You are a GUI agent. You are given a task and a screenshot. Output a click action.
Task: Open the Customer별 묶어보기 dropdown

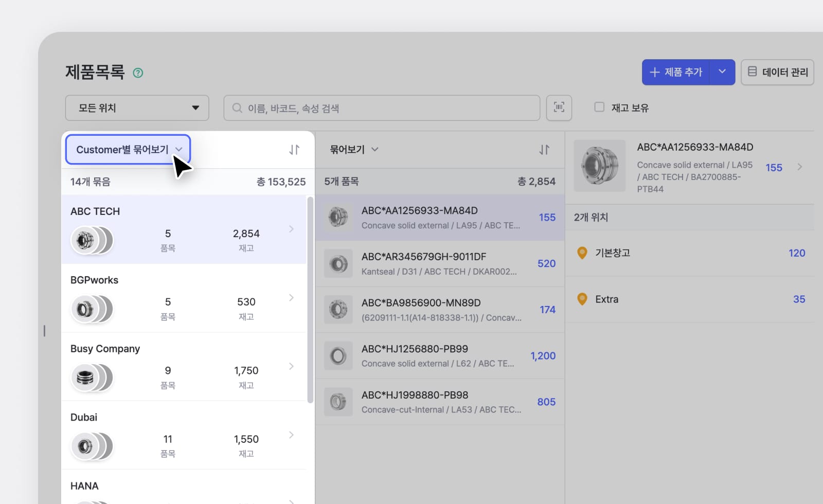pyautogui.click(x=128, y=150)
